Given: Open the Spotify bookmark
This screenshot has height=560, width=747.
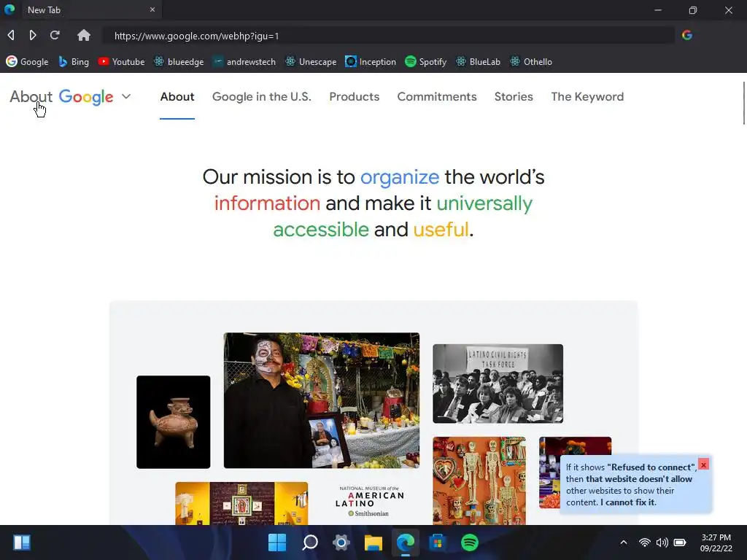Looking at the screenshot, I should pyautogui.click(x=425, y=61).
